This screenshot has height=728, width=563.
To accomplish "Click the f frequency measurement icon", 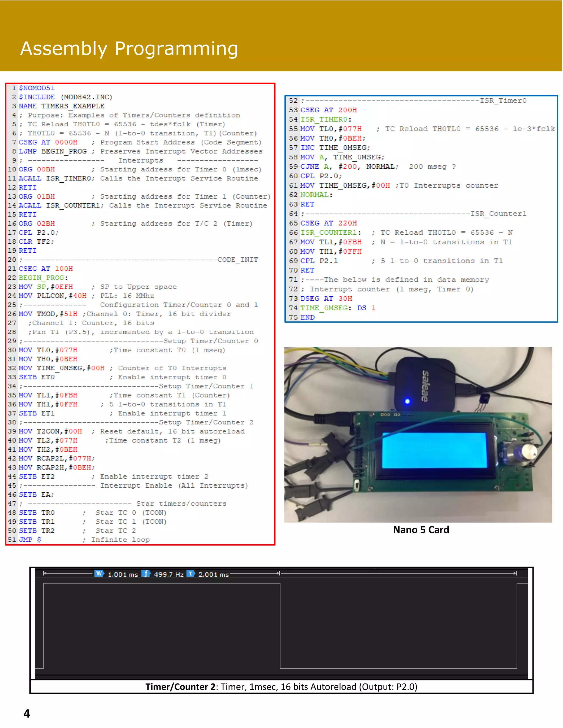I will (x=146, y=574).
